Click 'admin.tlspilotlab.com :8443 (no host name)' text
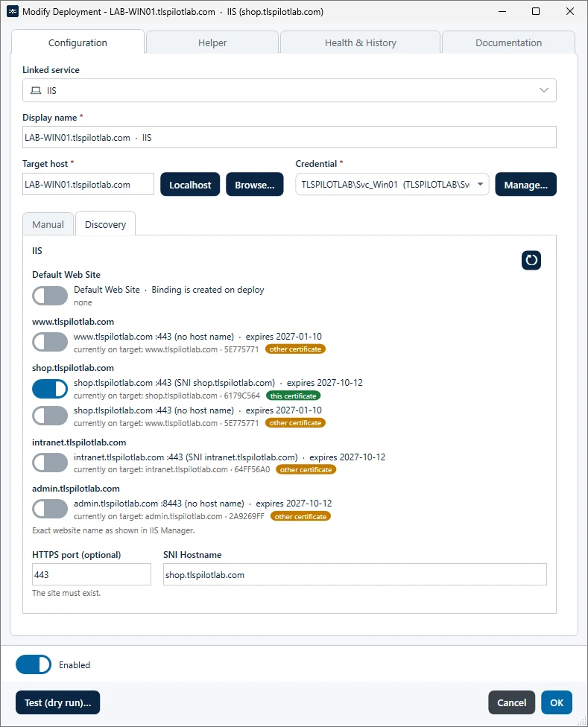This screenshot has width=588, height=727. click(x=159, y=504)
